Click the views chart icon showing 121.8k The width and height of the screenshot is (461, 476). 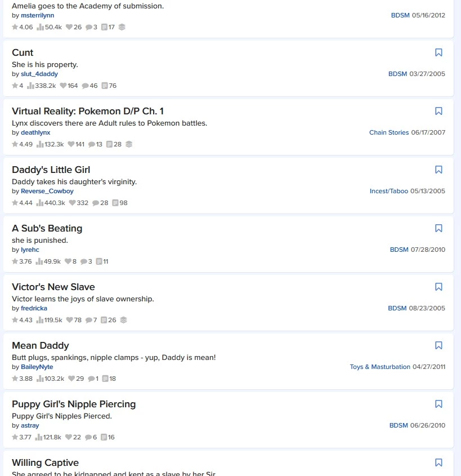point(38,437)
